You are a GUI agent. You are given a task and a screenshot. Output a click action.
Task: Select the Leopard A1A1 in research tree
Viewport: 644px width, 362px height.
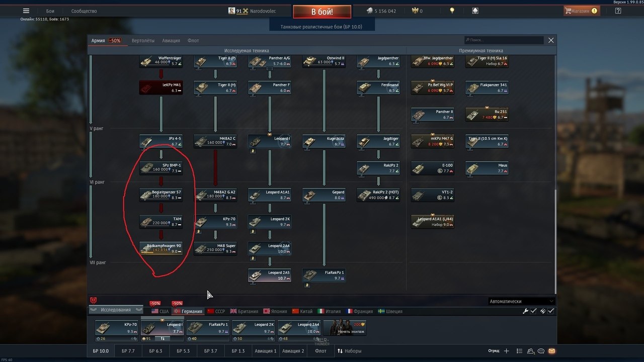click(270, 195)
